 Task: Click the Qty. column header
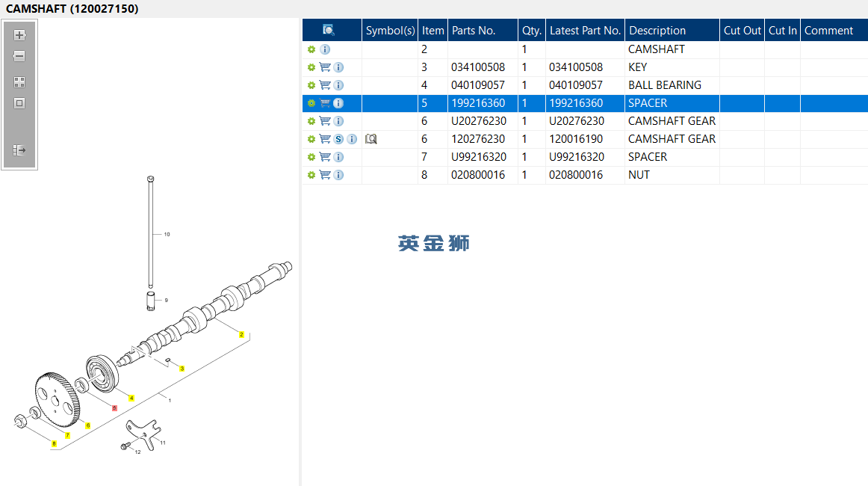(532, 31)
